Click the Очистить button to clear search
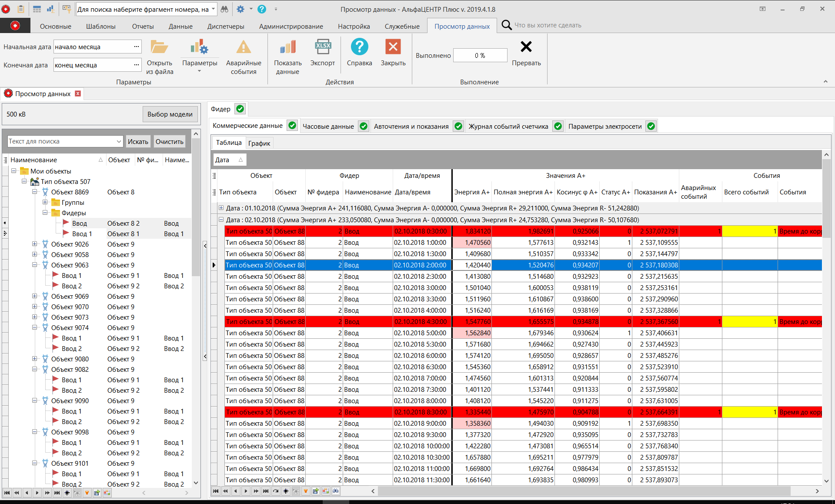Image resolution: width=835 pixels, height=504 pixels. coord(169,141)
